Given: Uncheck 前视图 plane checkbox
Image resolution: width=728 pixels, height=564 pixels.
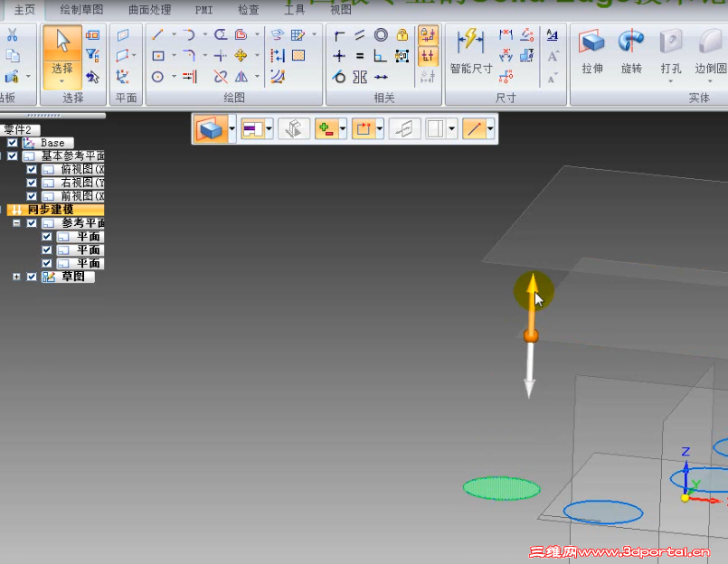Looking at the screenshot, I should pyautogui.click(x=32, y=196).
